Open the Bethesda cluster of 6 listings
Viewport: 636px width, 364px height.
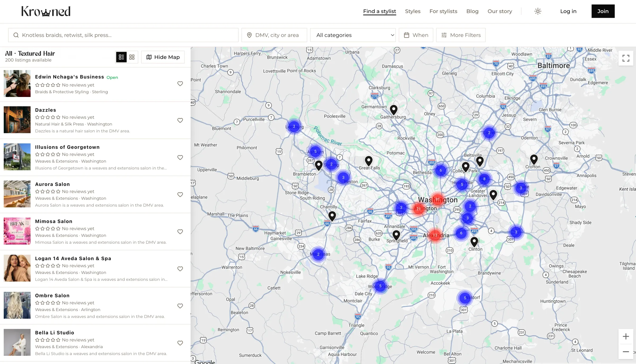coord(441,170)
